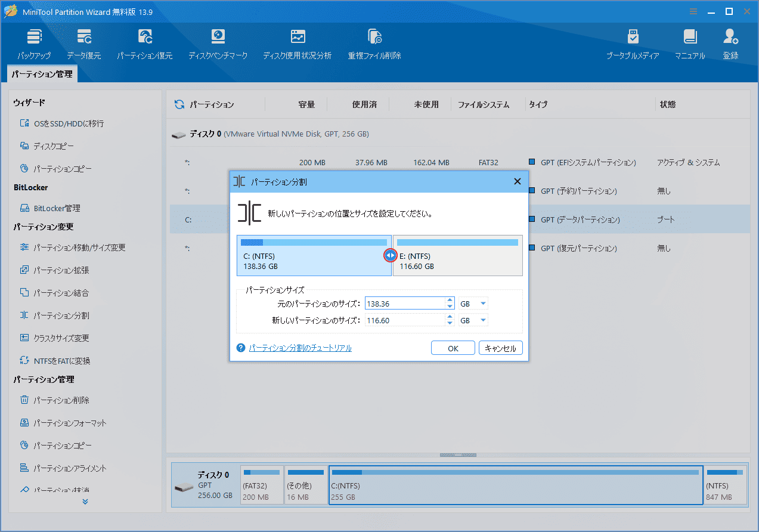The height and width of the screenshot is (532, 759).
Task: Sort by パーティション column header
Action: pos(212,104)
